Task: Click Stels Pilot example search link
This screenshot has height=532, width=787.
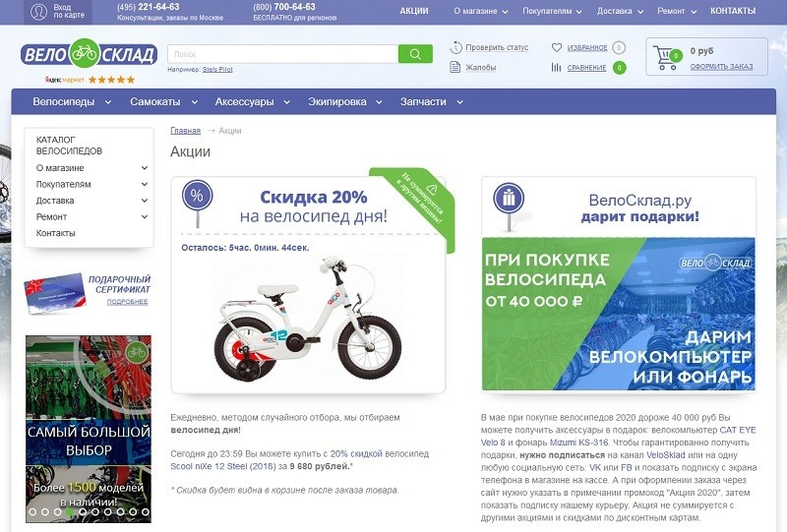Action: click(x=217, y=69)
